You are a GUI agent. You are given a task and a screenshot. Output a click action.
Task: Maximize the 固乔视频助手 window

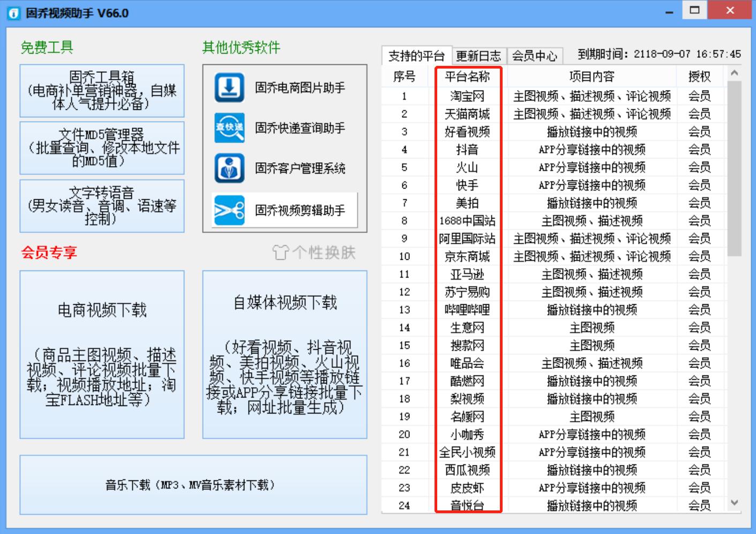(x=695, y=10)
